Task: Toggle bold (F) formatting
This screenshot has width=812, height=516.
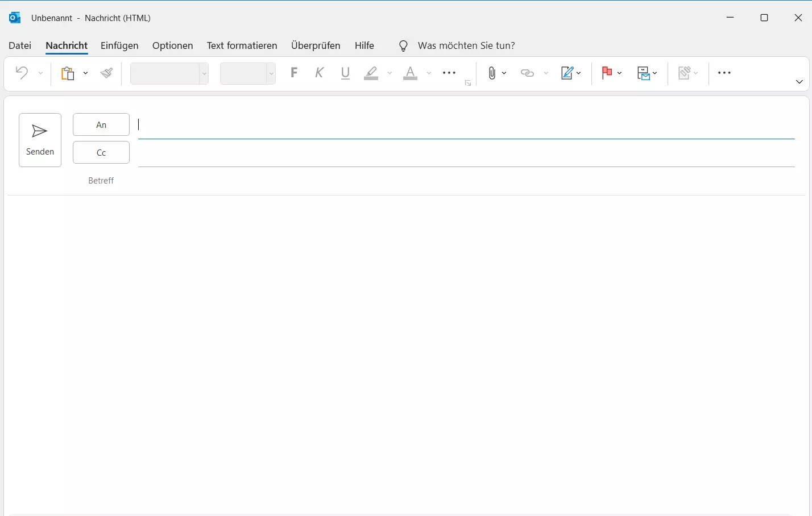Action: 294,73
